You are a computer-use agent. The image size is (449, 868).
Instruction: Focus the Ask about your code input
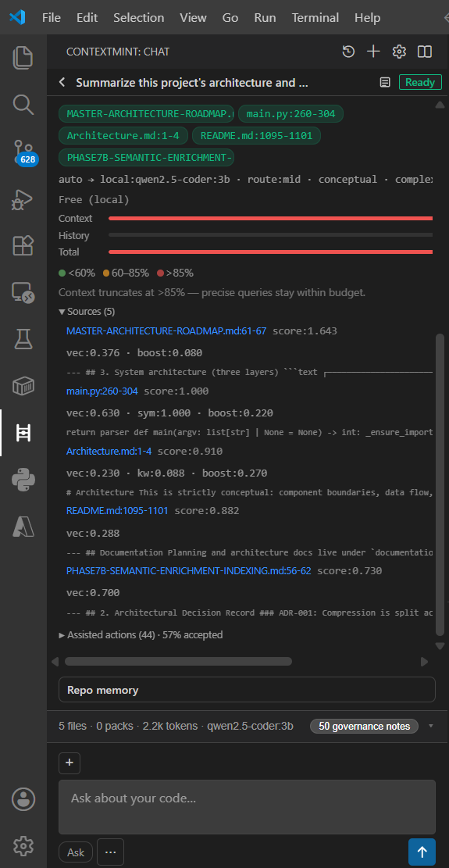pos(247,806)
